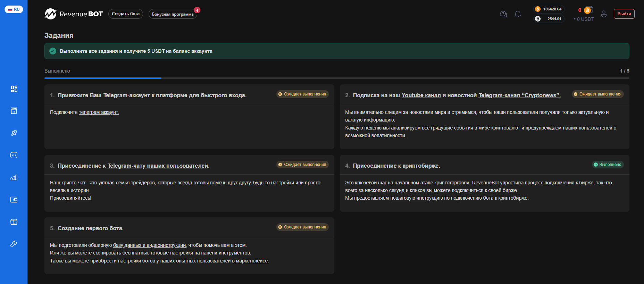
Task: Click the Ethereum price 2544.01 pill
Action: tap(549, 19)
